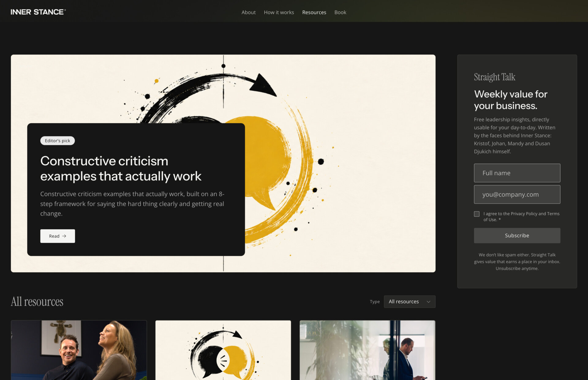Navigate to the Book page

[x=340, y=12]
